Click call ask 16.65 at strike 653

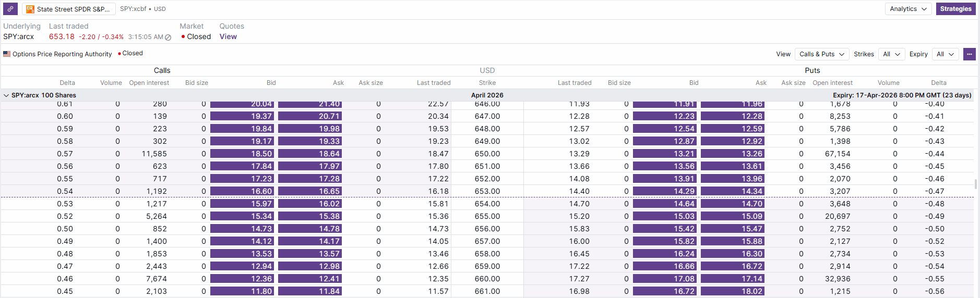click(310, 191)
